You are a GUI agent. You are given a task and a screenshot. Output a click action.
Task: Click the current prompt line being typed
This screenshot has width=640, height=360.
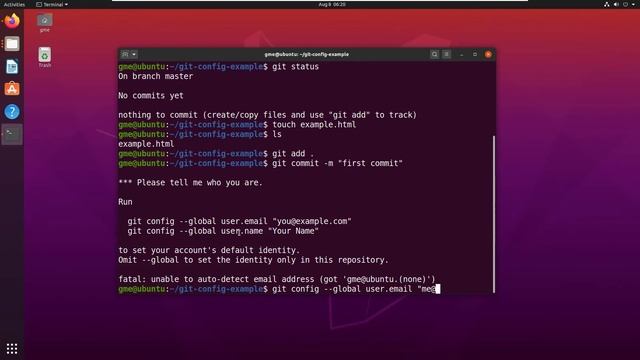pyautogui.click(x=279, y=289)
